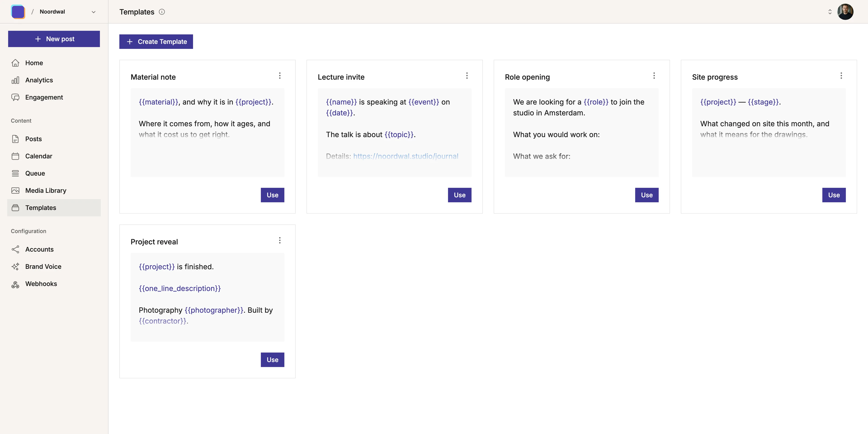
Task: Click the Brand Voice sparkle icon
Action: tap(16, 266)
